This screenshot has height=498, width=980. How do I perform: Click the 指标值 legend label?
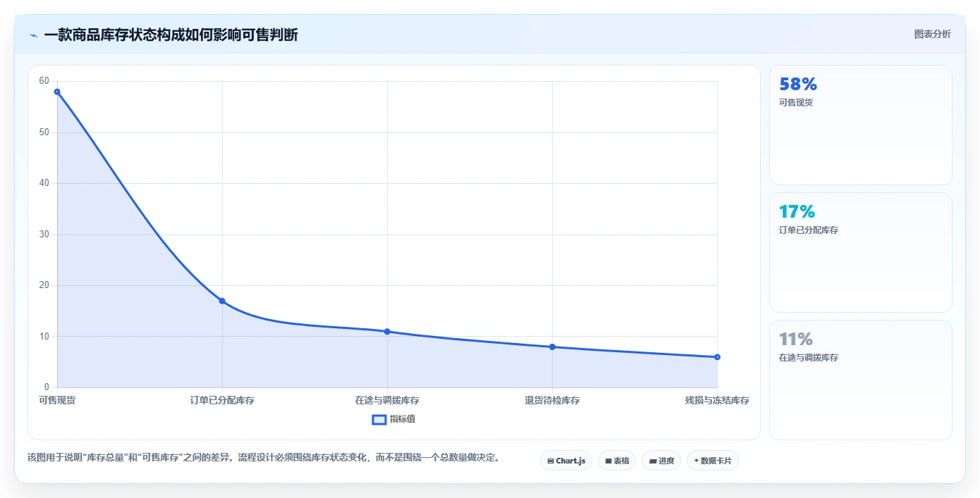(x=403, y=419)
